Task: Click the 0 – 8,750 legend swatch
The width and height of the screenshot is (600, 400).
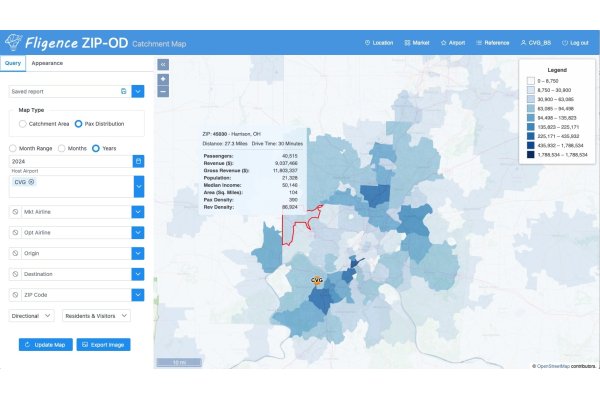Action: (531, 81)
